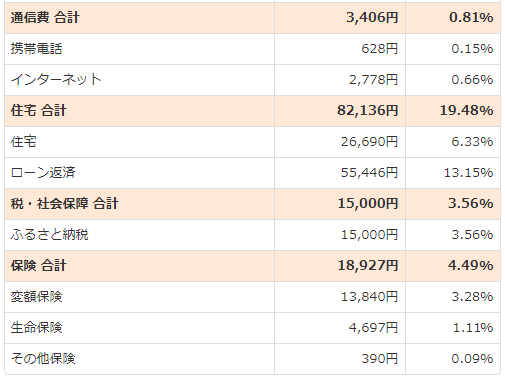Click the 通信費 合計 row label
This screenshot has height=379, width=505.
[x=45, y=18]
